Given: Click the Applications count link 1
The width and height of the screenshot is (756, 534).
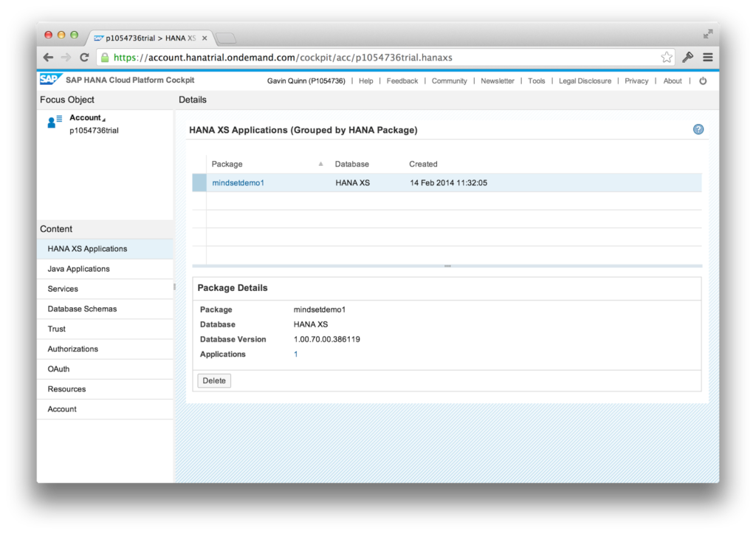Looking at the screenshot, I should click(295, 354).
